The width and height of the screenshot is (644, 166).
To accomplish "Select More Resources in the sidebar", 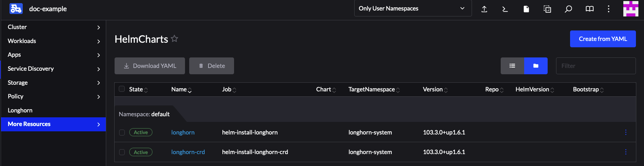I will (53, 124).
